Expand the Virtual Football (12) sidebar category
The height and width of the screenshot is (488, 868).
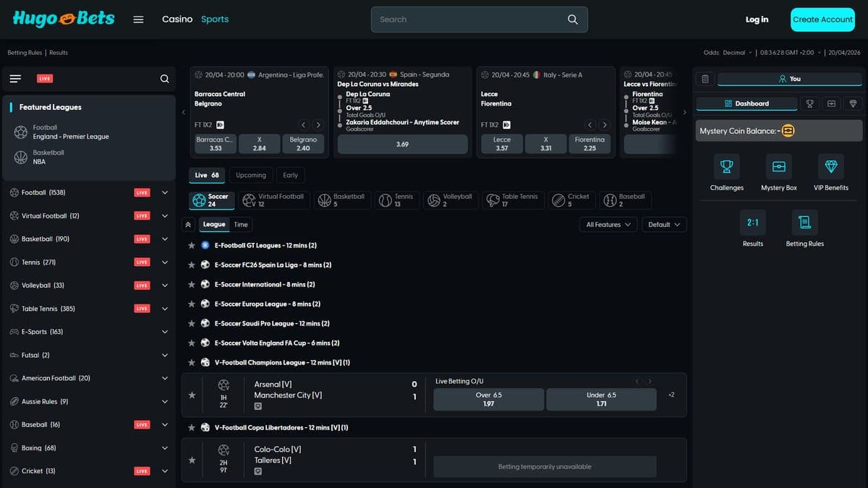(165, 216)
